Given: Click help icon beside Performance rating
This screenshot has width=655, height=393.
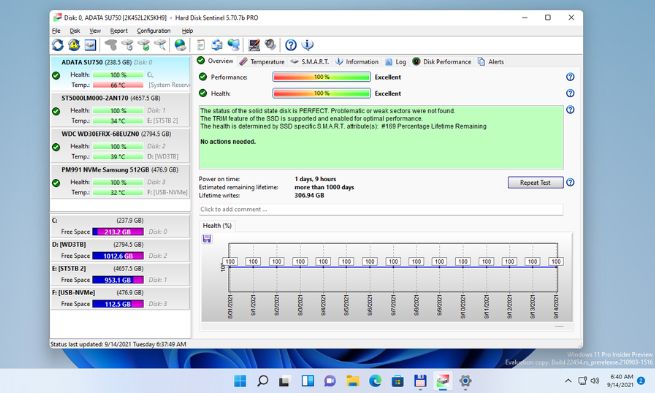Looking at the screenshot, I should pyautogui.click(x=570, y=77).
